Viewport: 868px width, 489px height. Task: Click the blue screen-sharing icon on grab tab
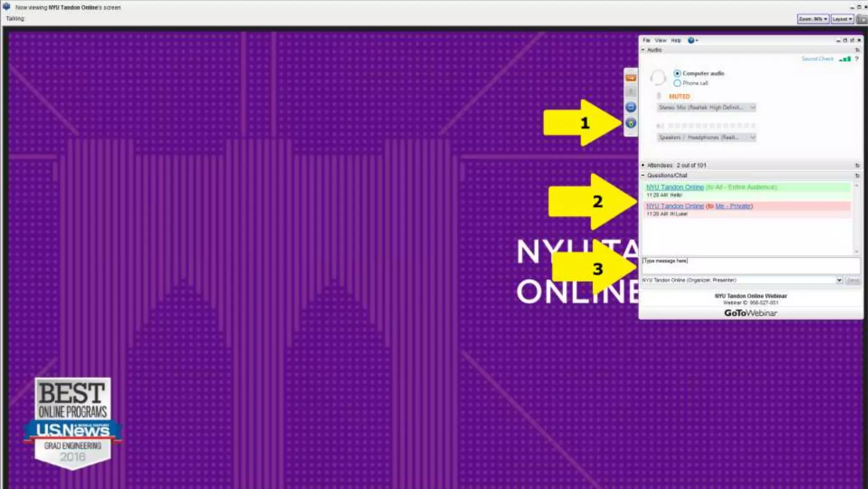coord(631,107)
